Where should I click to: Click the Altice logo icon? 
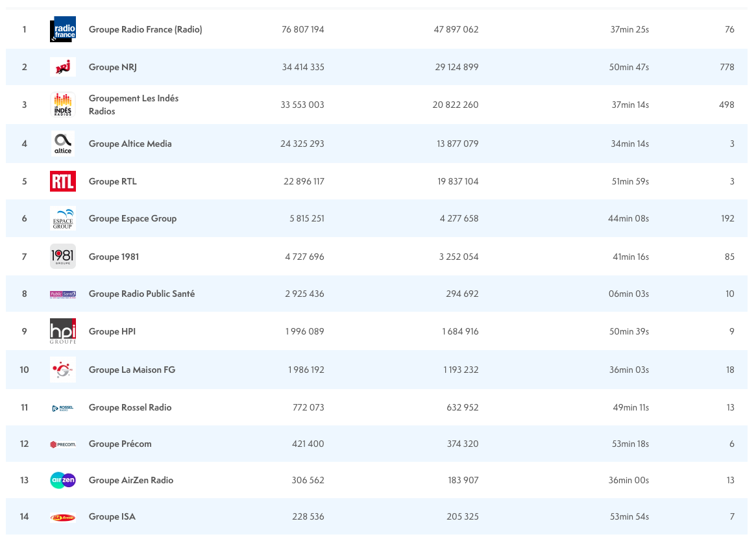63,144
